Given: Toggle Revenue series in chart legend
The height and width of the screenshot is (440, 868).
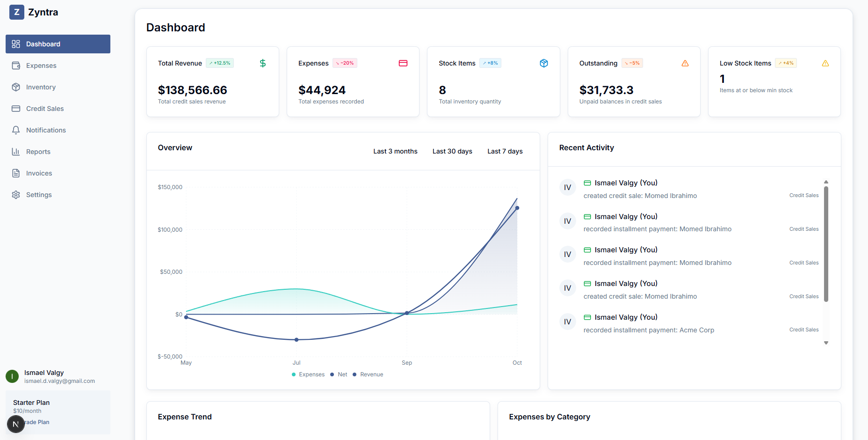Looking at the screenshot, I should click(368, 374).
